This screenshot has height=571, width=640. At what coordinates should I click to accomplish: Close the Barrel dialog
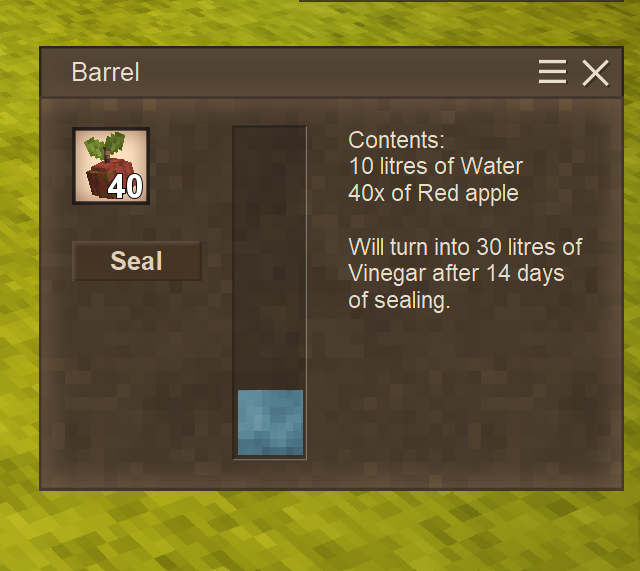click(x=596, y=73)
